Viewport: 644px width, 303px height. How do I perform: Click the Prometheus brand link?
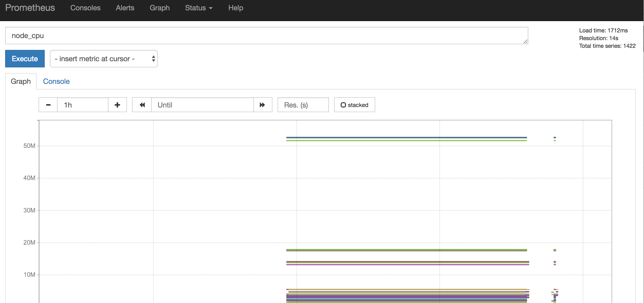30,8
